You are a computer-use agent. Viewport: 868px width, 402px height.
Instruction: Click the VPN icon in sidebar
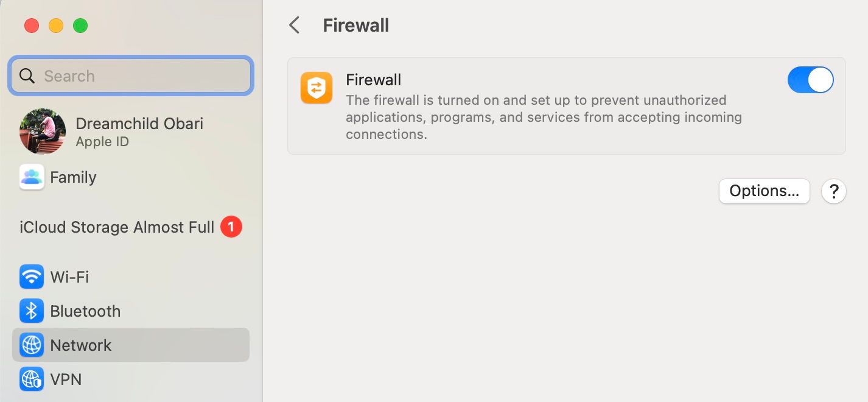coord(32,379)
